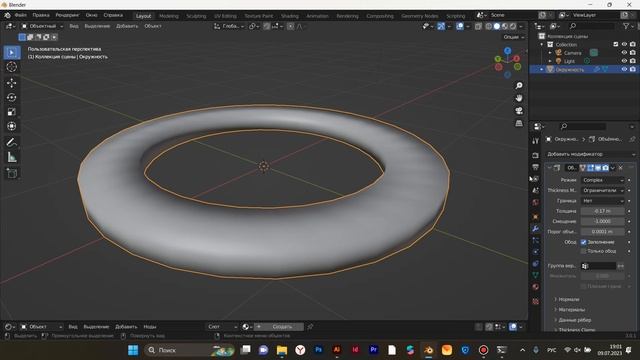
Task: Toggle viewport gizmos button
Action: point(441,26)
